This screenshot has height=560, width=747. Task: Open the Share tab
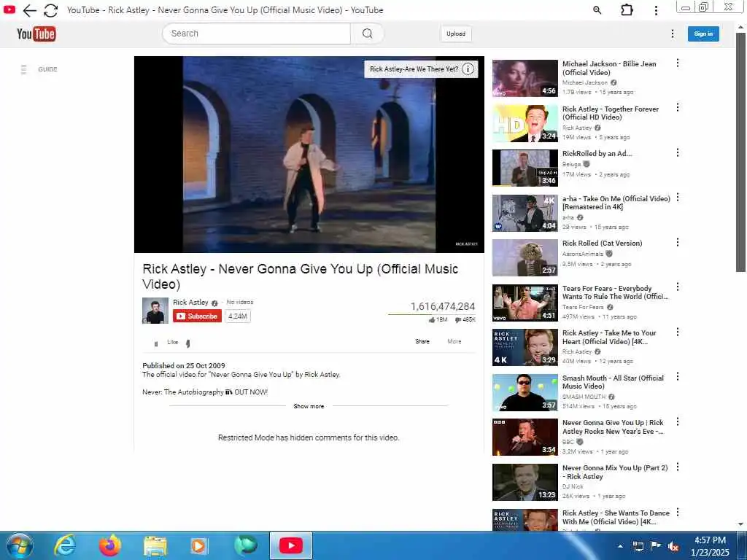422,341
